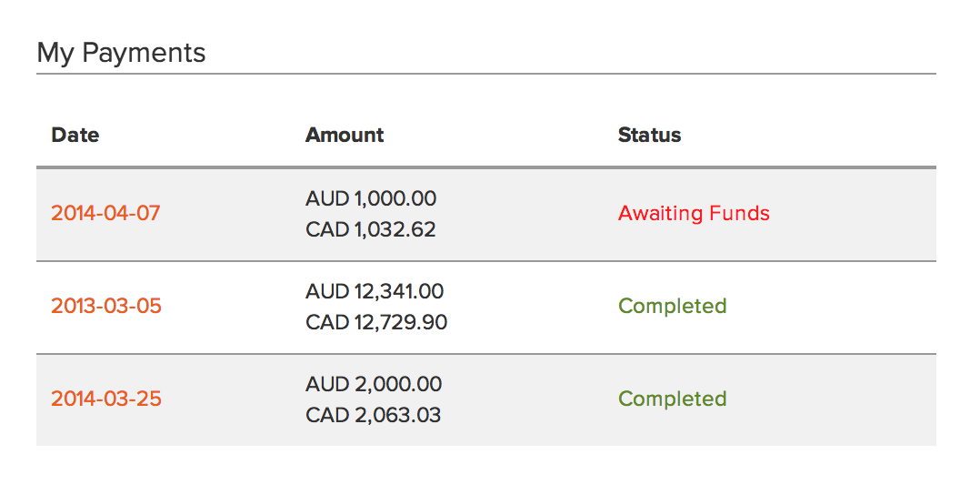Click the My Payments heading
980x495 pixels.
click(x=121, y=53)
